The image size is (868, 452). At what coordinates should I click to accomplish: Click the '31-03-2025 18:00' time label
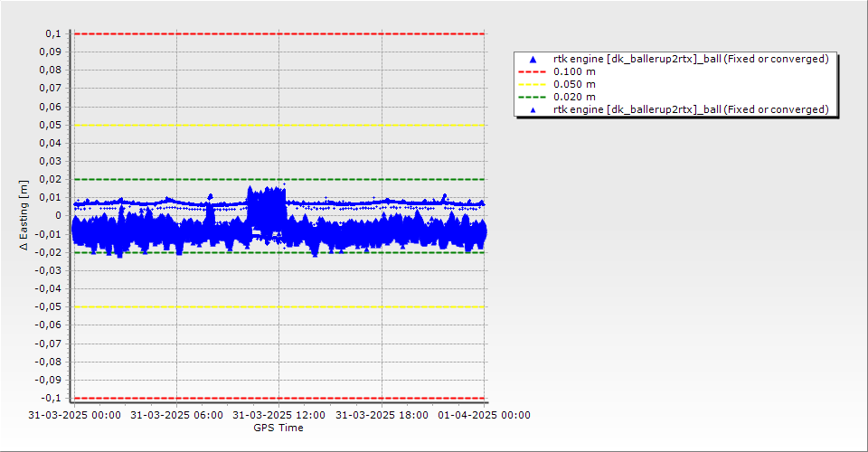pyautogui.click(x=382, y=415)
